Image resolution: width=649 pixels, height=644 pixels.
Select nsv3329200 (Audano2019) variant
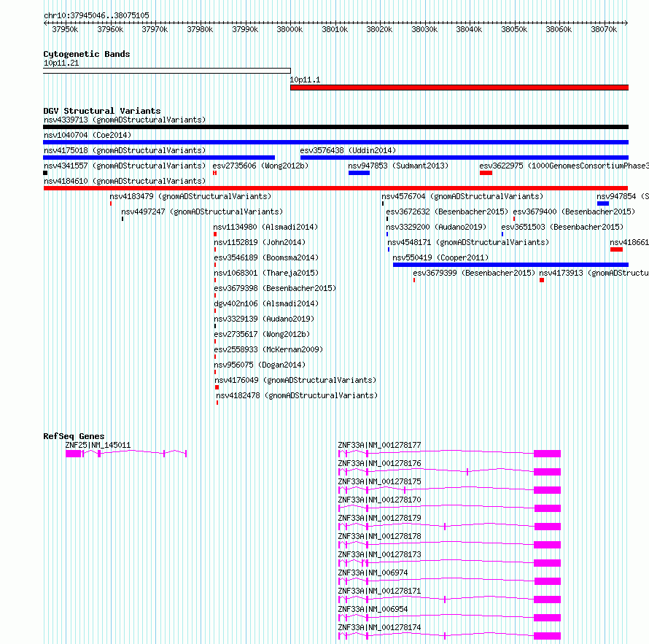click(x=436, y=228)
